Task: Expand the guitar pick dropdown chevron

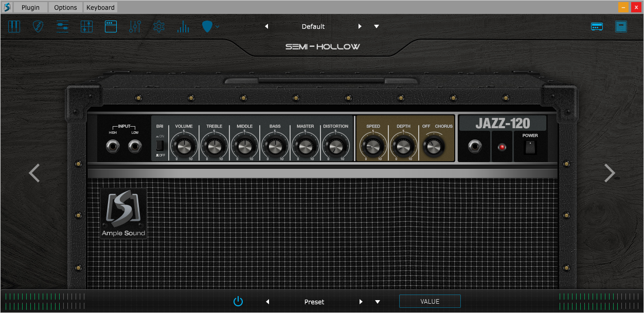Action: click(218, 26)
